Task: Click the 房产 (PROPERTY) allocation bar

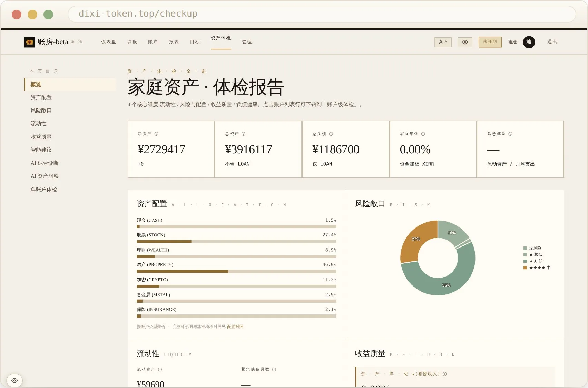Action: point(236,272)
